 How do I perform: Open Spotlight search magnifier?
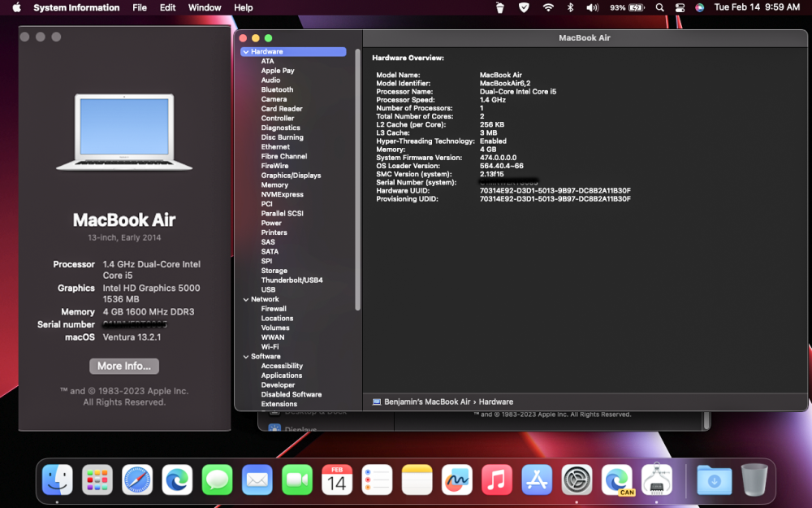click(x=659, y=7)
